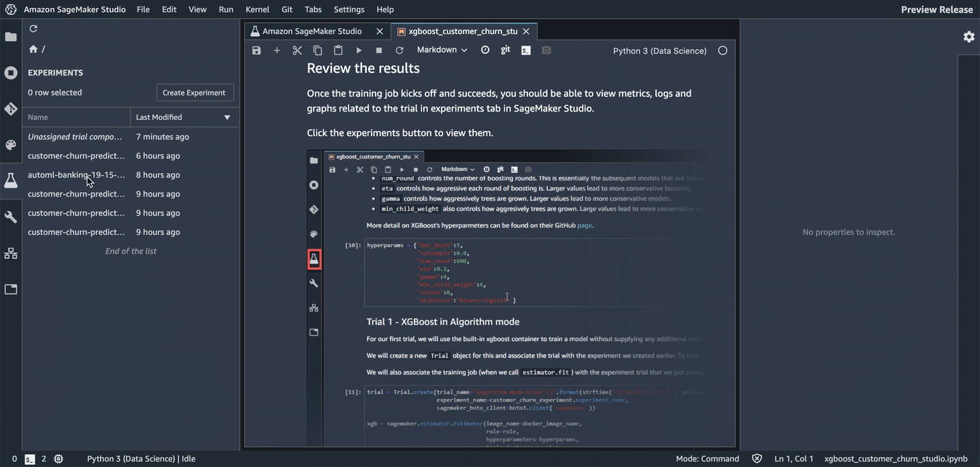The image size is (980, 467).
Task: Click the '0 row selected' label
Action: pos(54,93)
